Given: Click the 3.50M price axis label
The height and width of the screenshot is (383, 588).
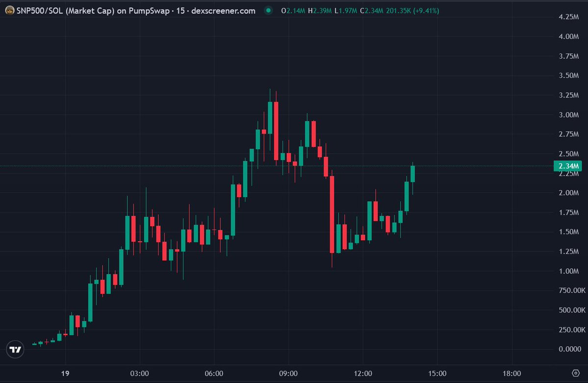Looking at the screenshot, I should [x=568, y=76].
